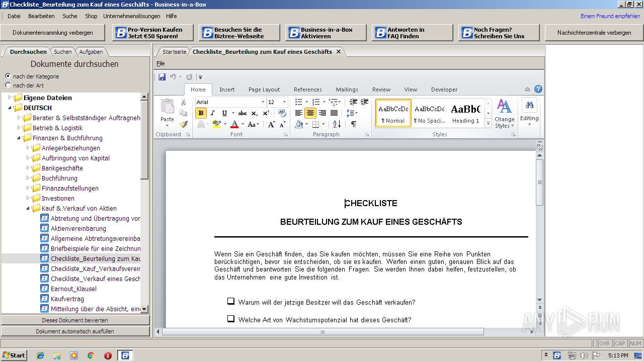Viewport: 644px width, 362px height.
Task: Click Dieses Dokument bewerten button
Action: point(75,320)
